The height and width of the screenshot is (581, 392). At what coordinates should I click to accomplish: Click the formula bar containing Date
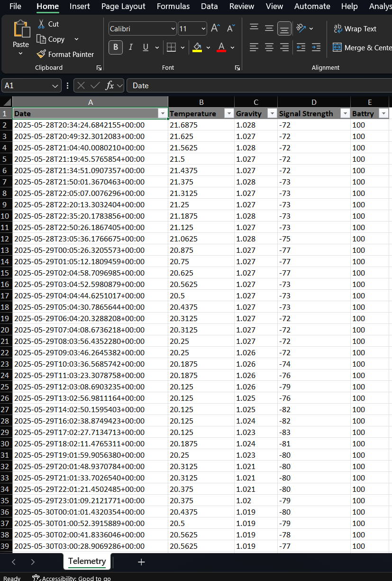pyautogui.click(x=259, y=85)
